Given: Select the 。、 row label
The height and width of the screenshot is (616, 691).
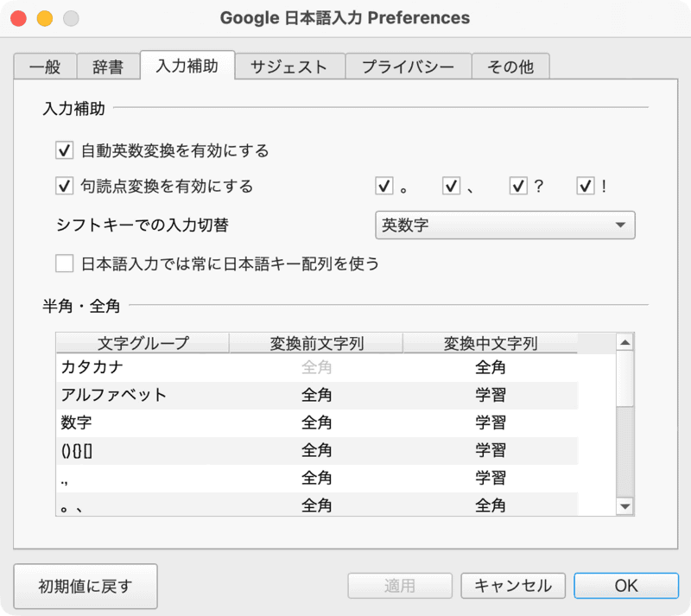Looking at the screenshot, I should [x=72, y=508].
